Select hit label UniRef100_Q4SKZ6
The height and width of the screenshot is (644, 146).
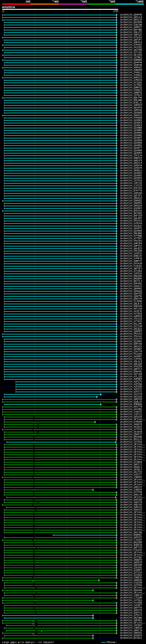[131, 417]
